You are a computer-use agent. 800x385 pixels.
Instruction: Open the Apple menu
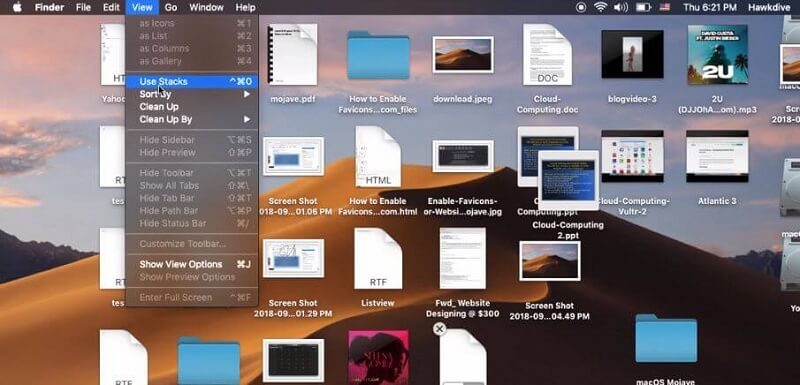coord(17,7)
